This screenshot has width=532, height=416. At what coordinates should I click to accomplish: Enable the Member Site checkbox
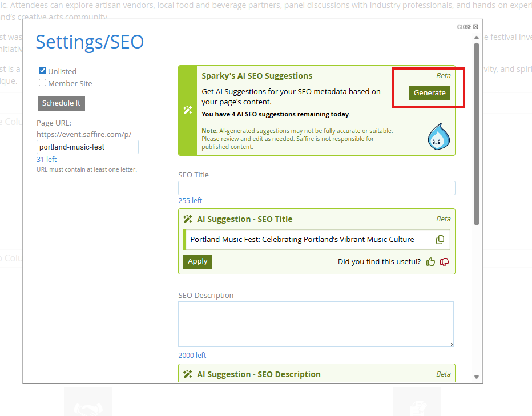42,82
